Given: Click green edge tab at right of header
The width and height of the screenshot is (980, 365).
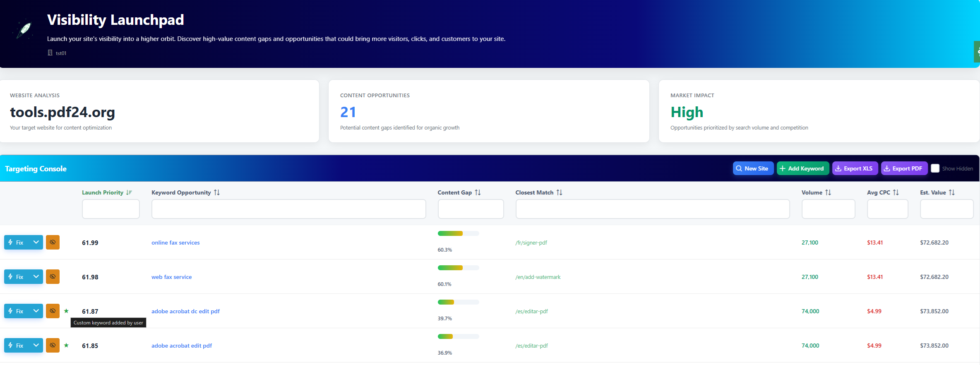Looking at the screenshot, I should pos(977,52).
